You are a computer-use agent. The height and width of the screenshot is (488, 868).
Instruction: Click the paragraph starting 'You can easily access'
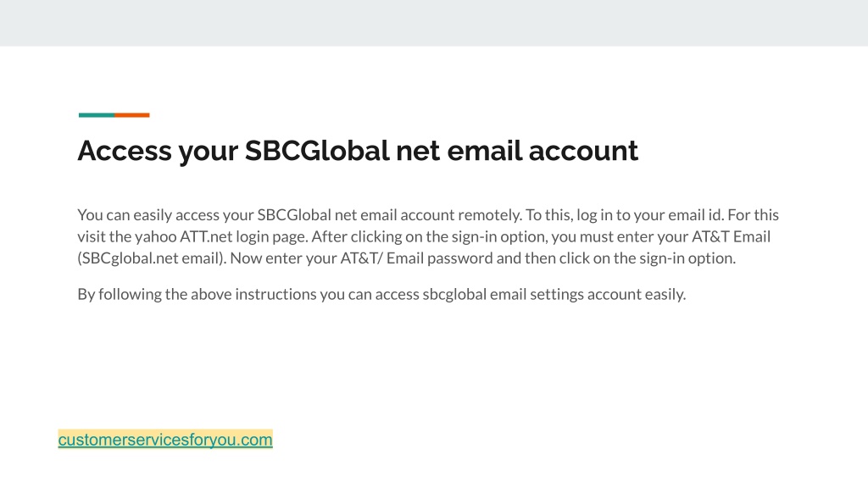428,236
